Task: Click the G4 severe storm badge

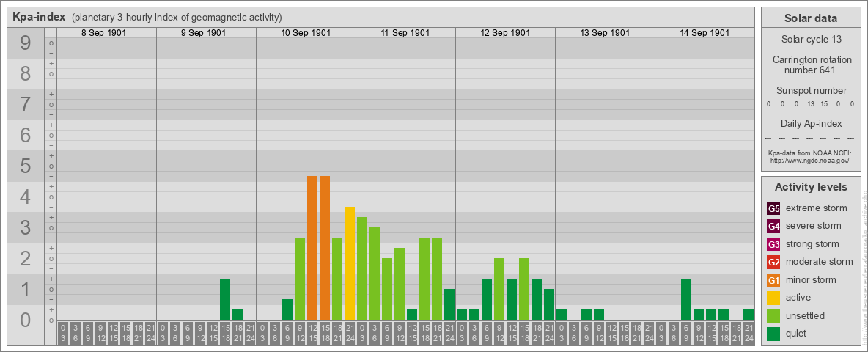Action: [773, 226]
